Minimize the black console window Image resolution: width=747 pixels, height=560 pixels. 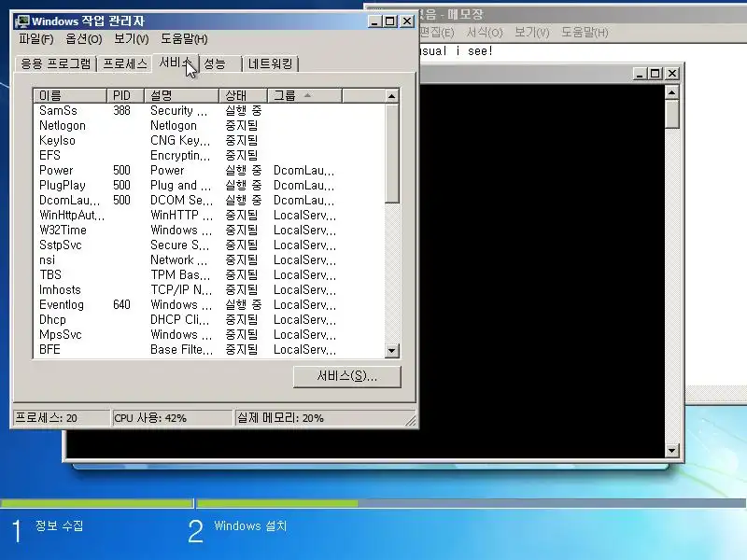click(640, 74)
